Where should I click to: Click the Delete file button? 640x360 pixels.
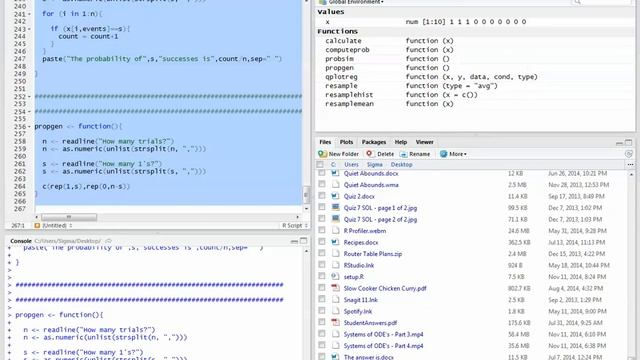click(x=380, y=154)
